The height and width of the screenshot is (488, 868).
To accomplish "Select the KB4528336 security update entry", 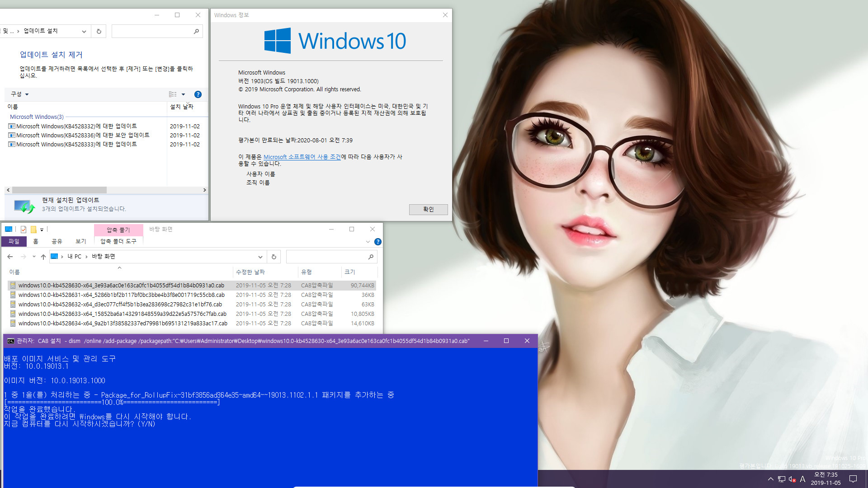I will tap(79, 135).
